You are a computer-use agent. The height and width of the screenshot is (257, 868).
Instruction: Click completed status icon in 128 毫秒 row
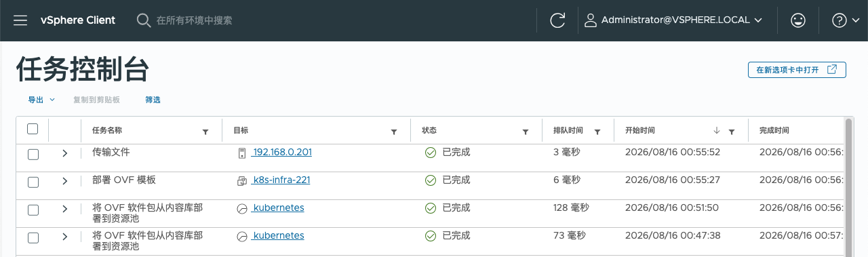pyautogui.click(x=431, y=208)
